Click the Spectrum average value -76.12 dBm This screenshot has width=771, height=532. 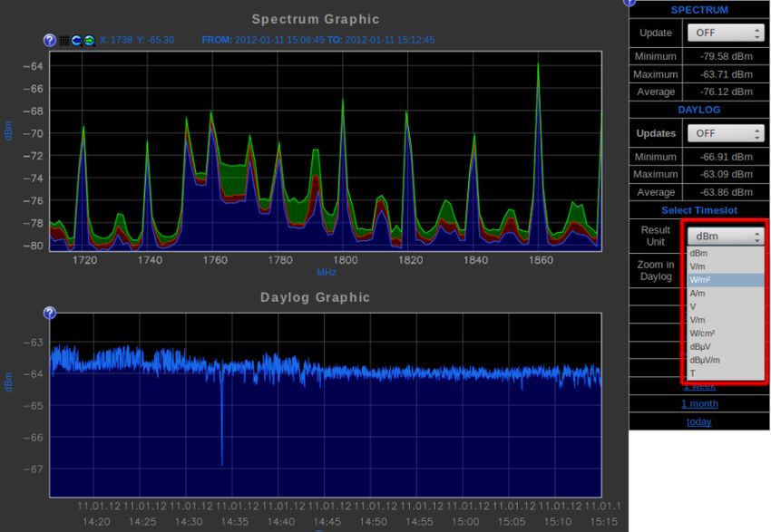pos(727,92)
